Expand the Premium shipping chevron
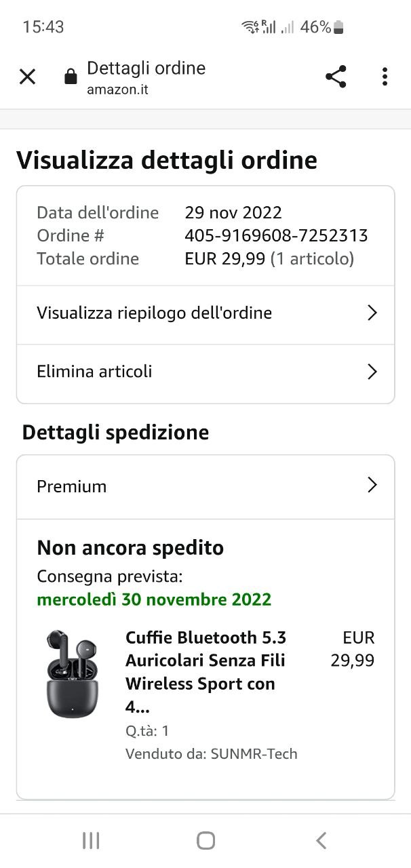 tap(372, 485)
